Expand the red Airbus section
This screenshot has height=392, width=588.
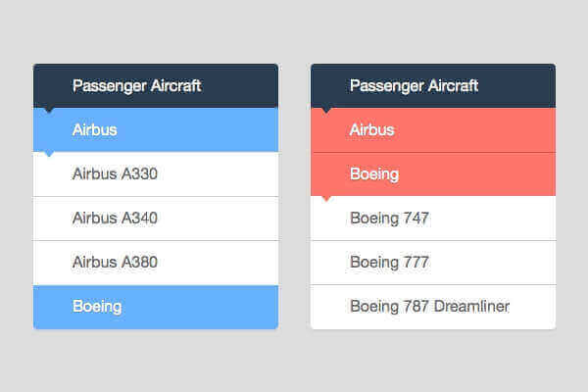pyautogui.click(x=432, y=129)
